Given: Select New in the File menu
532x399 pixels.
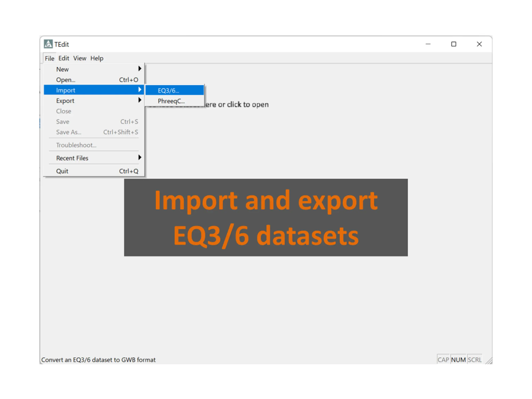Looking at the screenshot, I should click(94, 69).
